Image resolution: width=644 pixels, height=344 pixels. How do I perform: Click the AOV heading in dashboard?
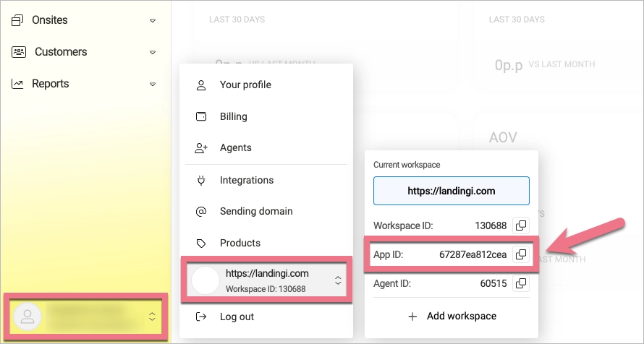point(503,137)
